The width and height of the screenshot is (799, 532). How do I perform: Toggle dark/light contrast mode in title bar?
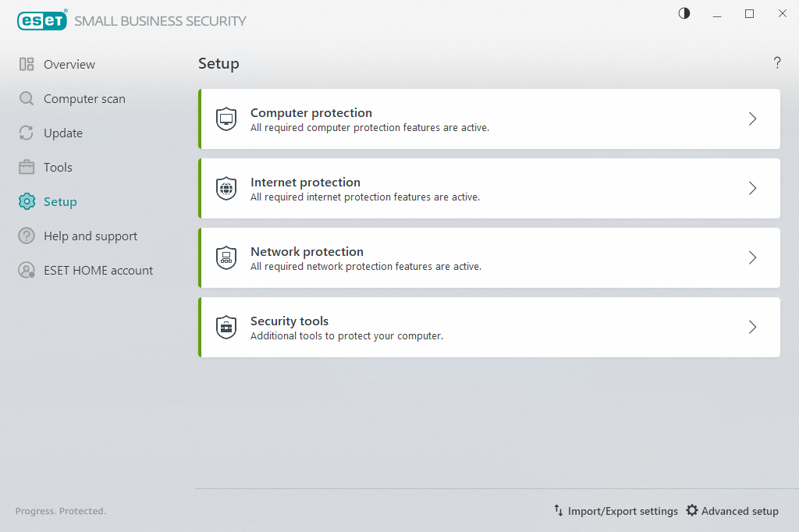pyautogui.click(x=684, y=13)
